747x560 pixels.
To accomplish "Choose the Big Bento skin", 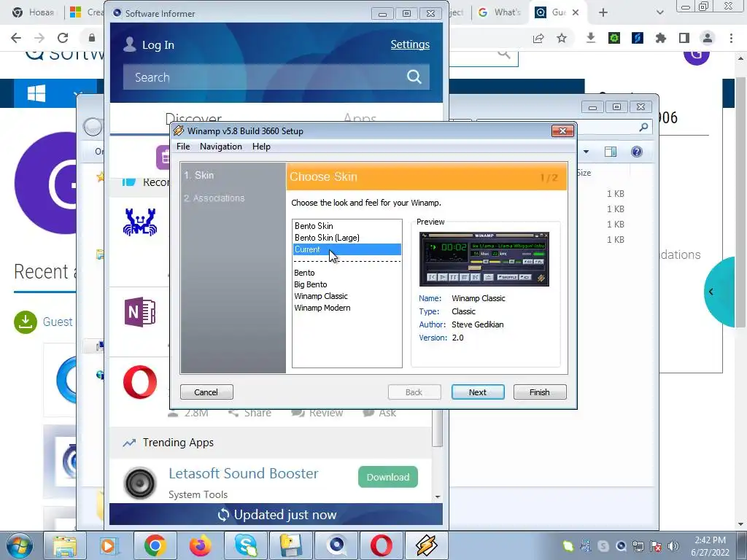I will click(310, 284).
